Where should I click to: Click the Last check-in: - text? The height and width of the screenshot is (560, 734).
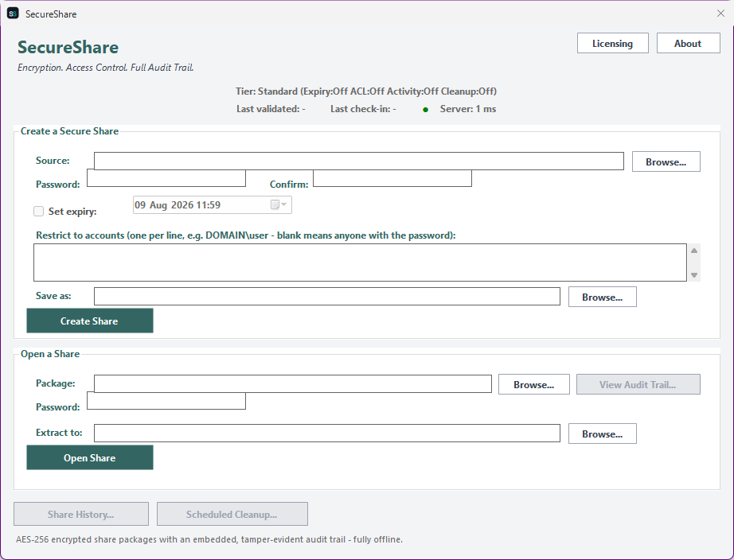[363, 109]
